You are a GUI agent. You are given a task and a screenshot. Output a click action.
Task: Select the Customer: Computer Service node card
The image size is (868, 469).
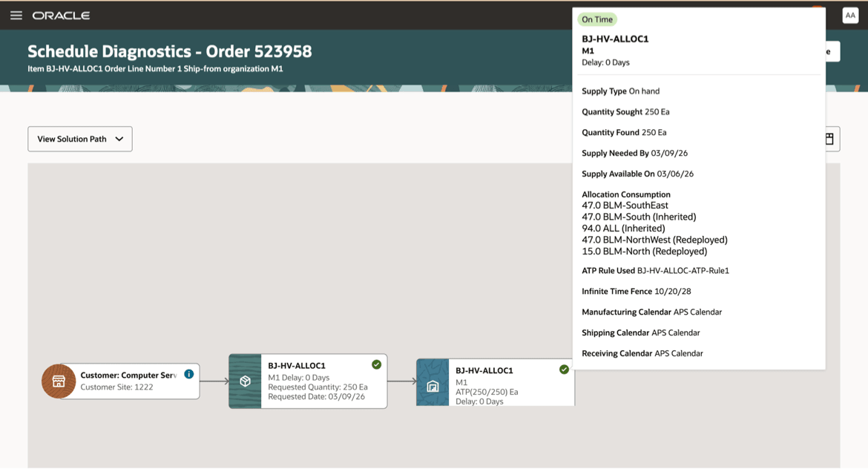point(121,381)
